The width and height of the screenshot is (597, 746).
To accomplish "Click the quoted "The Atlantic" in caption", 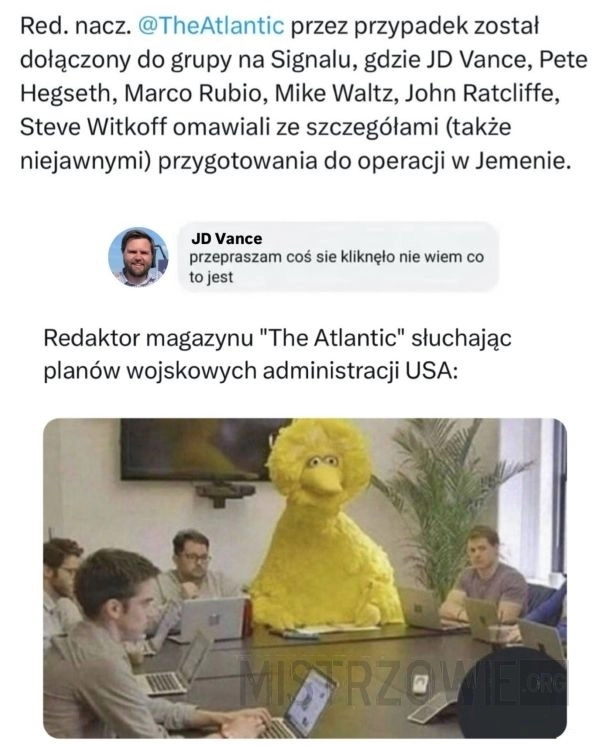I will [x=332, y=338].
